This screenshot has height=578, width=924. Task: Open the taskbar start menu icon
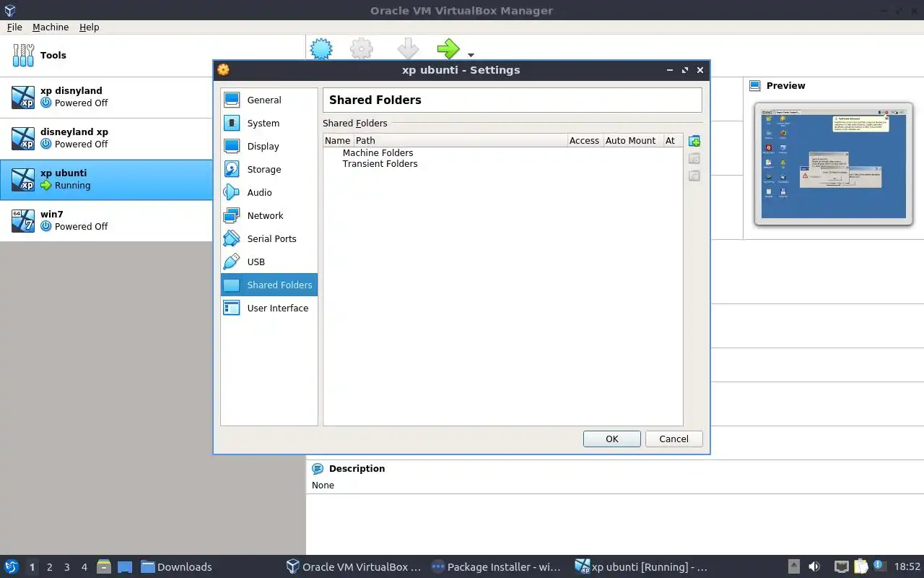[12, 566]
